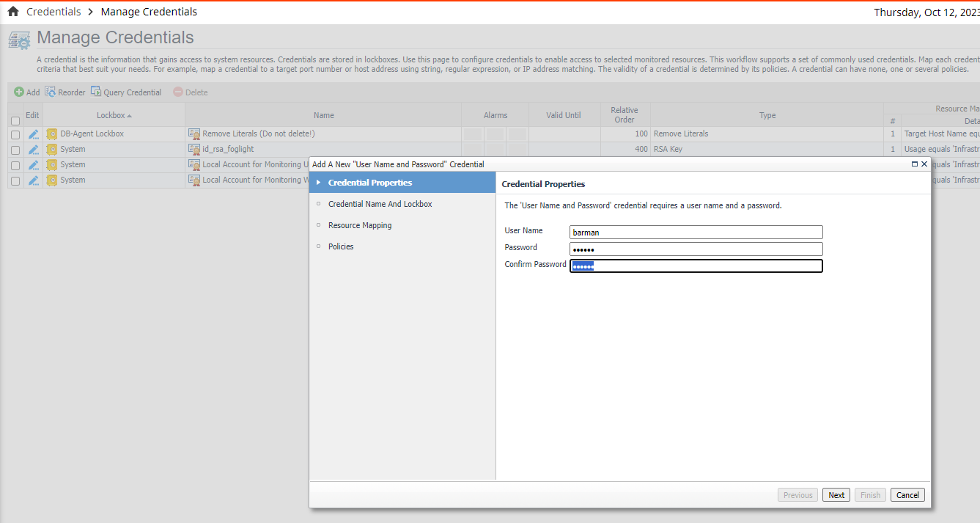Select the Resource Mapping wizard step
Viewport: 980px width, 523px height.
click(x=360, y=225)
